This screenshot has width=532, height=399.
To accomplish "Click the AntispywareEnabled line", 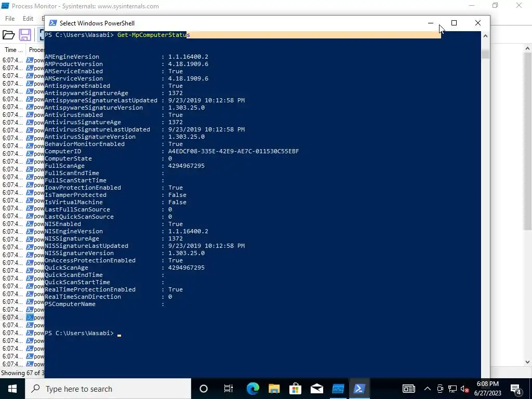I will (x=114, y=86).
